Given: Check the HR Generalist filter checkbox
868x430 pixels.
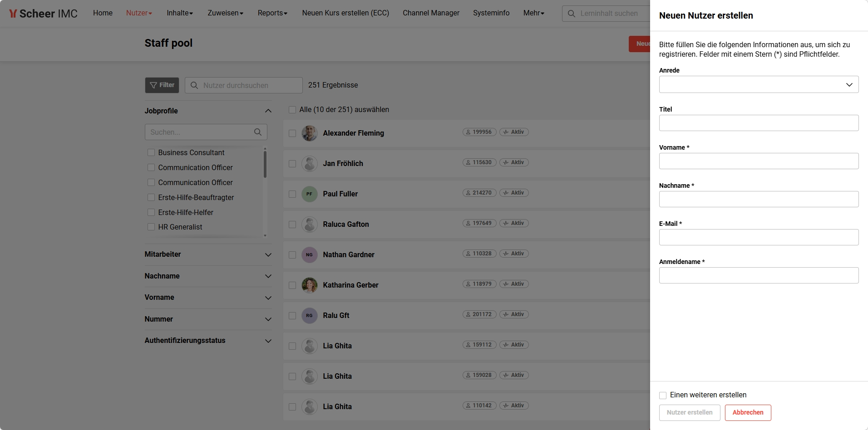Looking at the screenshot, I should tap(151, 227).
